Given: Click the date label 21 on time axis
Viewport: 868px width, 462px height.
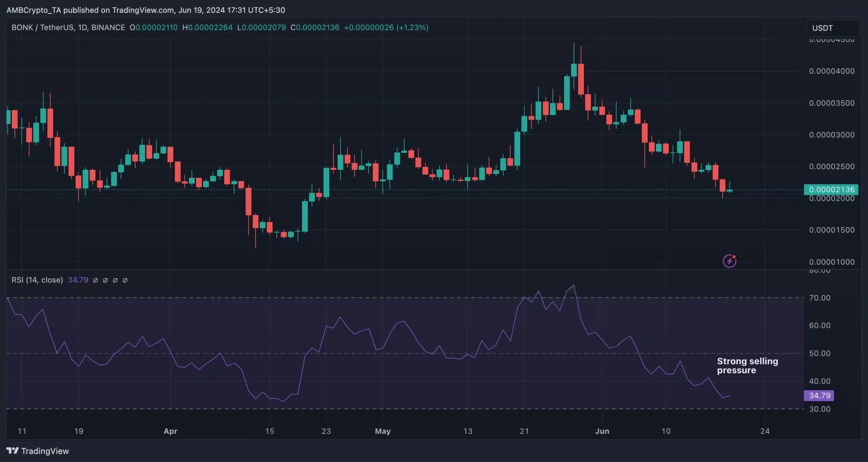Looking at the screenshot, I should click(525, 431).
